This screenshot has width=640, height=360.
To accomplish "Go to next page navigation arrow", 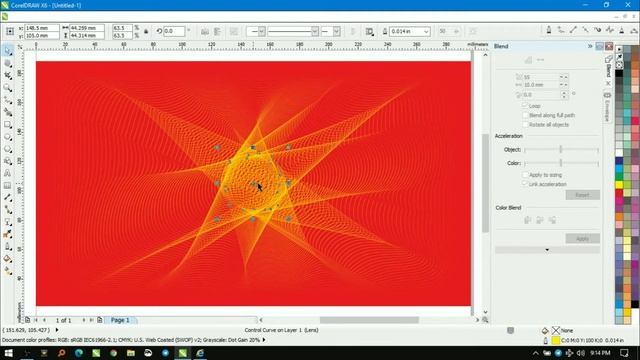I will [x=84, y=320].
